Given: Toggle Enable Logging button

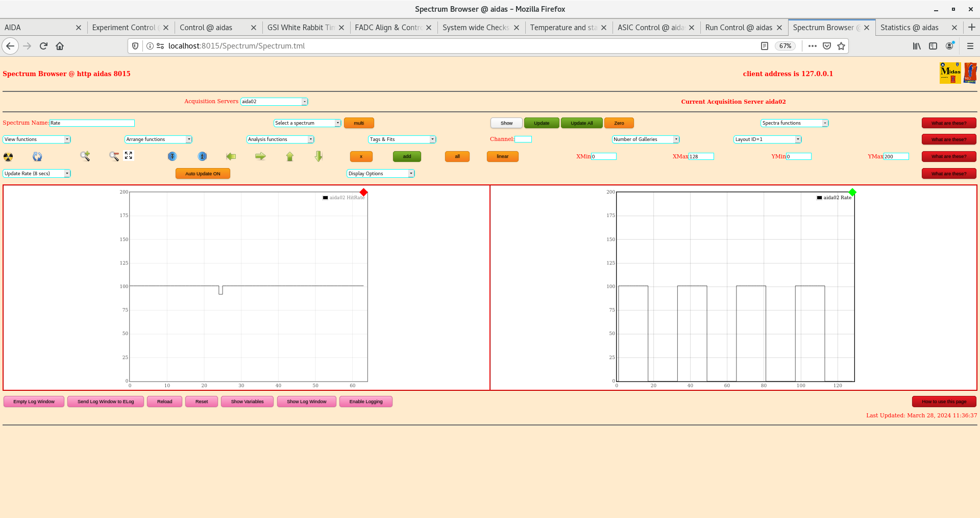Looking at the screenshot, I should (x=365, y=402).
